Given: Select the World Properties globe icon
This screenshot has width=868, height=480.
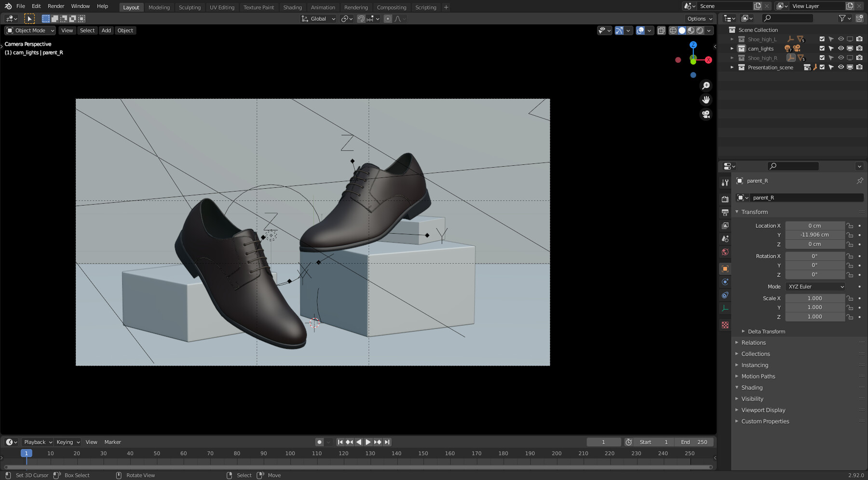Looking at the screenshot, I should pos(725,252).
